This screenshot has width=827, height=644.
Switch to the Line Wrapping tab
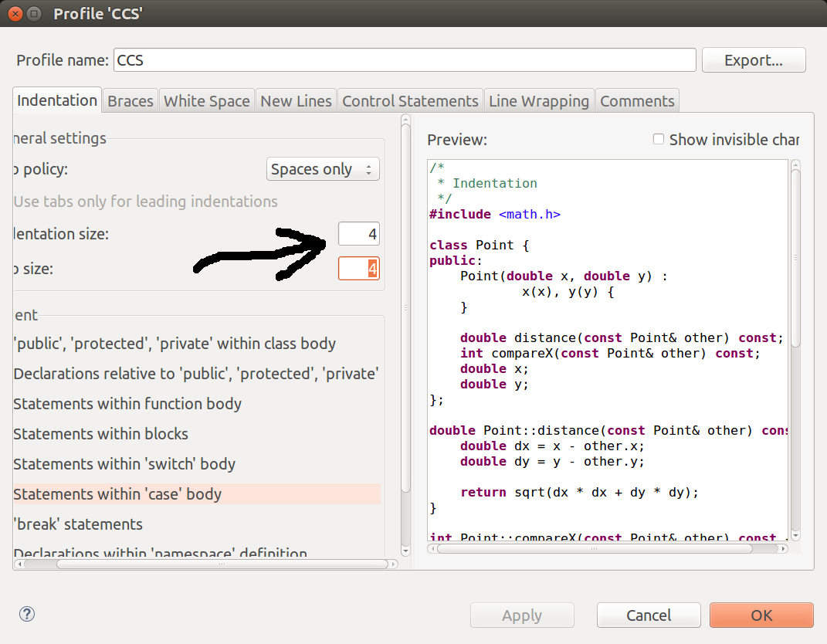(x=538, y=100)
